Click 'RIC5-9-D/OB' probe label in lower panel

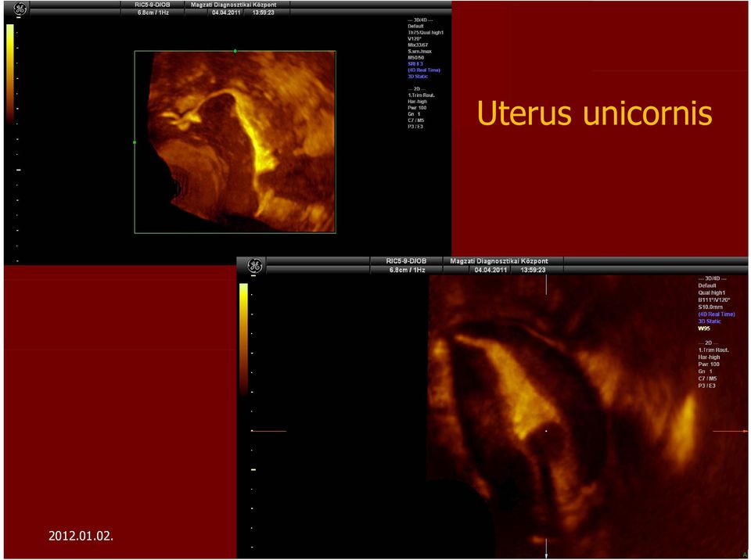(406, 261)
